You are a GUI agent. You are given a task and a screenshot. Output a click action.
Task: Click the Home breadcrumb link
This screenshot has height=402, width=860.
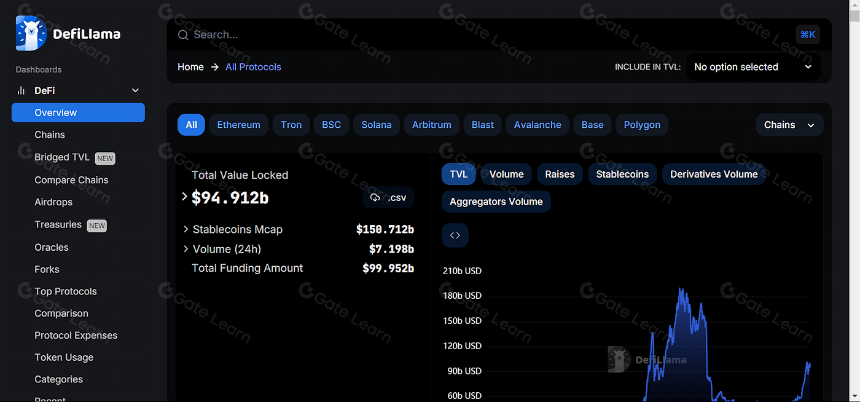coord(190,67)
